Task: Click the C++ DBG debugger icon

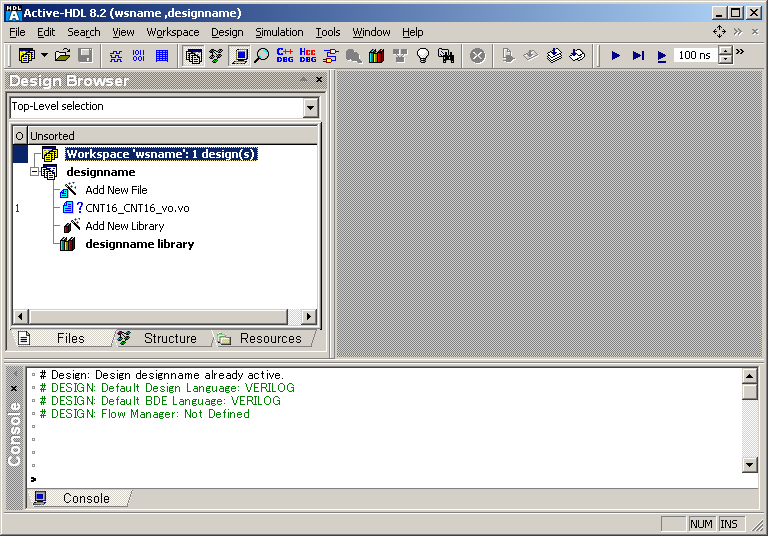Action: (285, 55)
